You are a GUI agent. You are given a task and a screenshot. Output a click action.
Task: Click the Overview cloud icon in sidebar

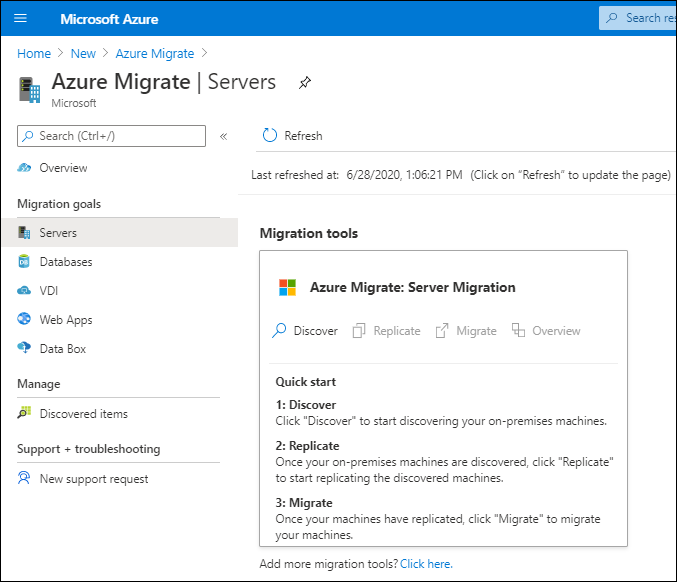click(x=24, y=168)
